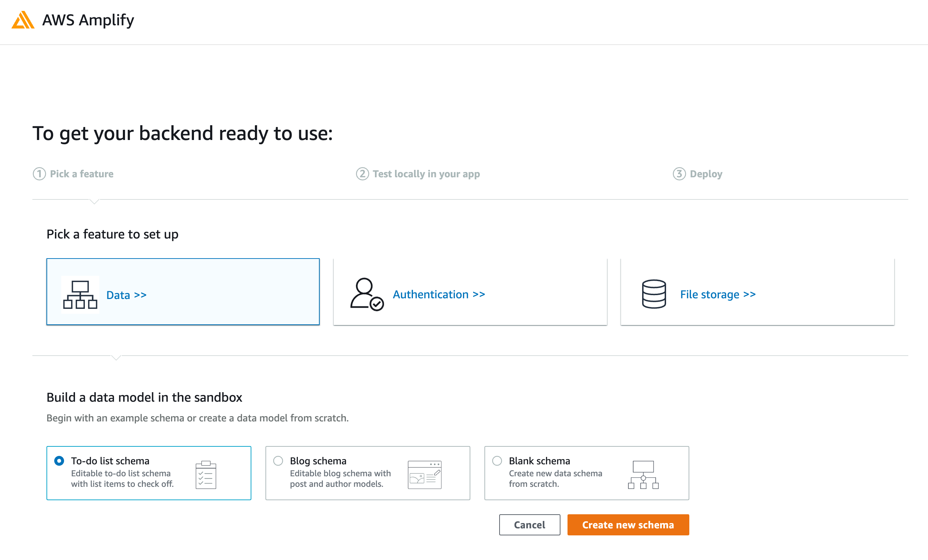Click the step 2 circle number icon

[x=362, y=174]
